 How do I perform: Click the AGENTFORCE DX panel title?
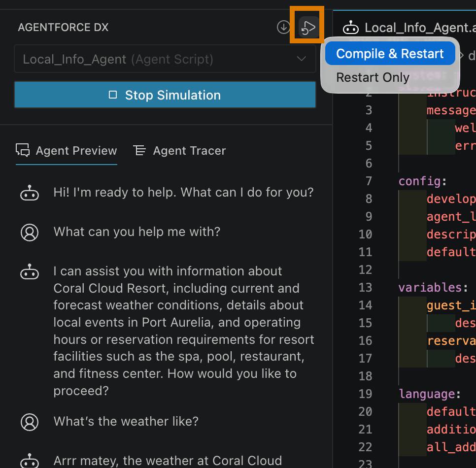[x=63, y=27]
